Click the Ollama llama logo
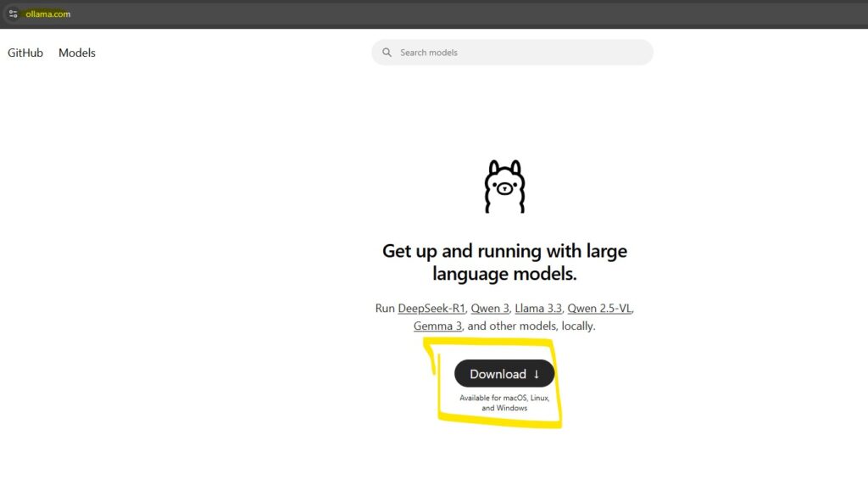The height and width of the screenshot is (485, 868). point(504,187)
